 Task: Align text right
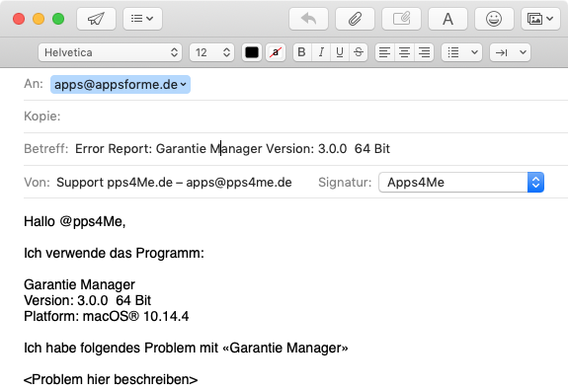(x=424, y=52)
